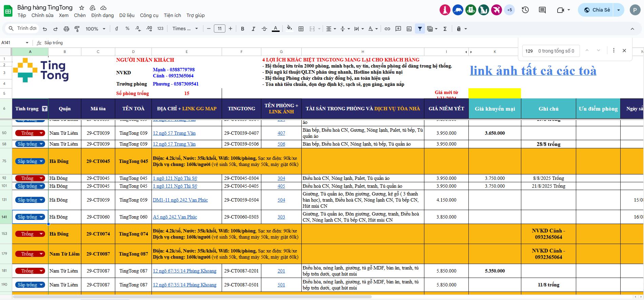The image size is (644, 300).
Task: Open status dropdown for room 29-CT0060-0303
Action: pyautogui.click(x=41, y=217)
